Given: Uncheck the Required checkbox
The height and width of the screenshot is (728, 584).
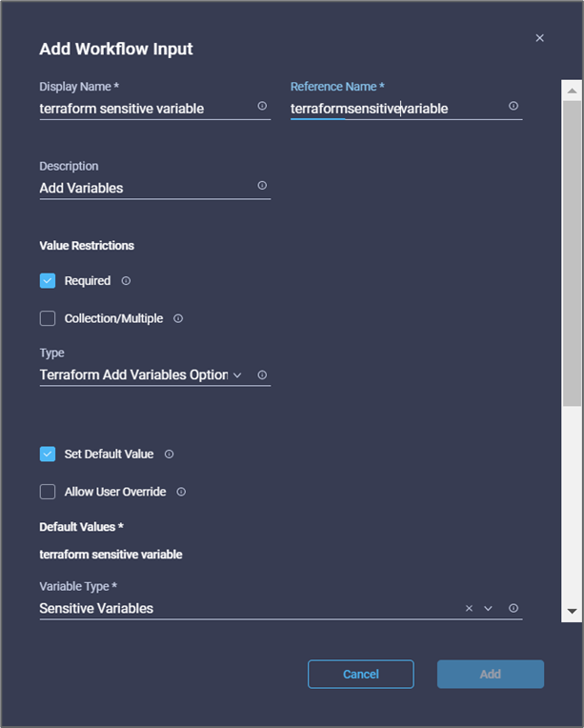Looking at the screenshot, I should [48, 281].
